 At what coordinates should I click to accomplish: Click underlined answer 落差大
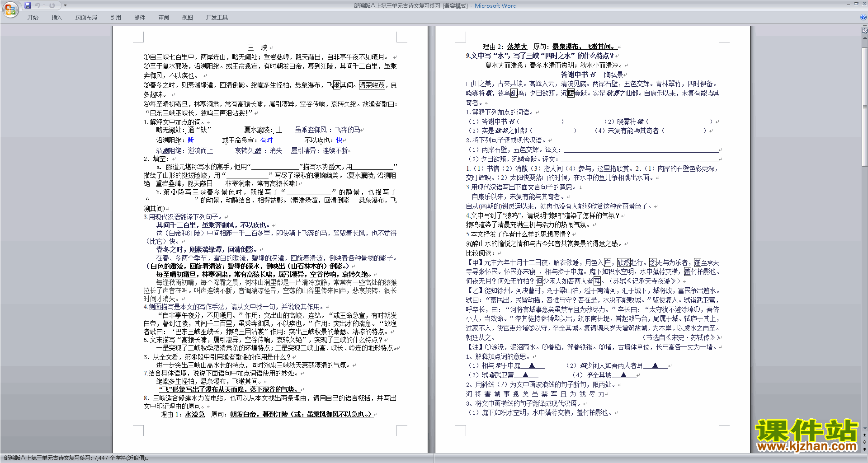tap(517, 47)
